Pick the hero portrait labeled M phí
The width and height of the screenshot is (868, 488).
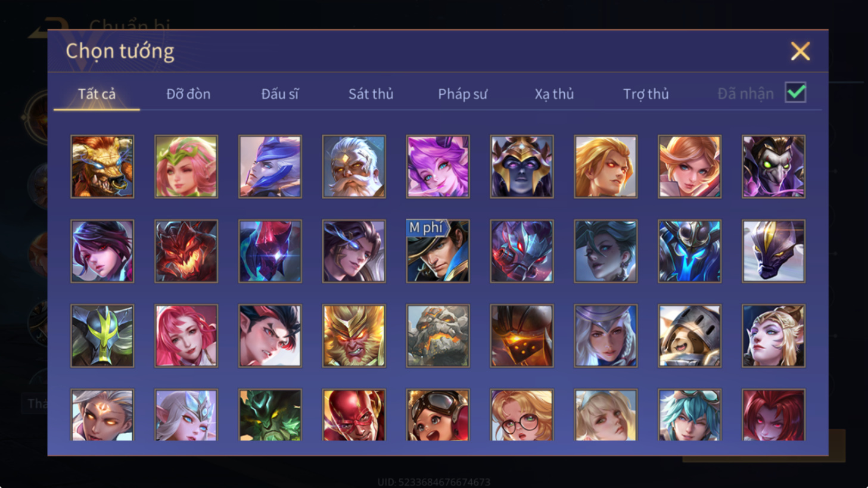click(438, 251)
